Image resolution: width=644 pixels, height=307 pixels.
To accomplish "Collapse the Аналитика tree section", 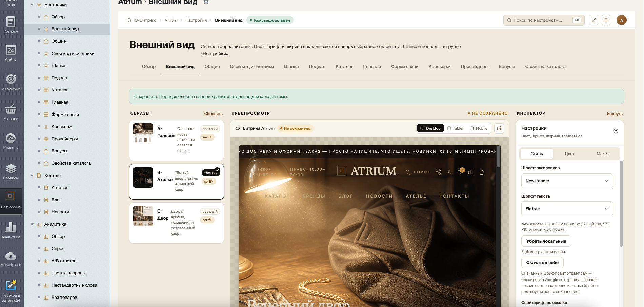I will click(32, 224).
